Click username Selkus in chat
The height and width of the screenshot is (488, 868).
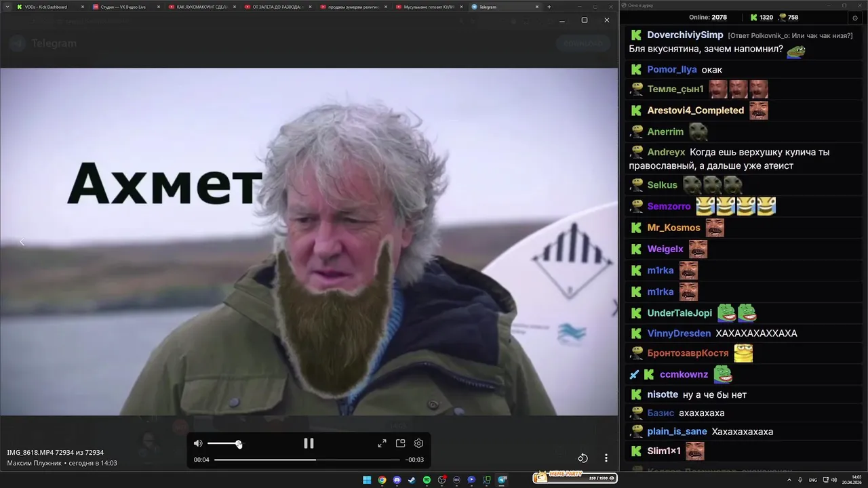tap(662, 185)
